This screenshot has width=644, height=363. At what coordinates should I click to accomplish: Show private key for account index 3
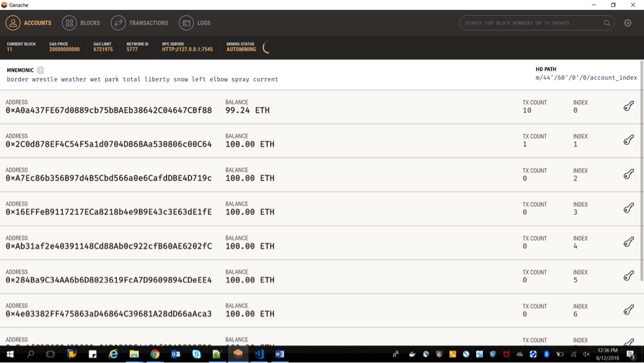click(628, 208)
